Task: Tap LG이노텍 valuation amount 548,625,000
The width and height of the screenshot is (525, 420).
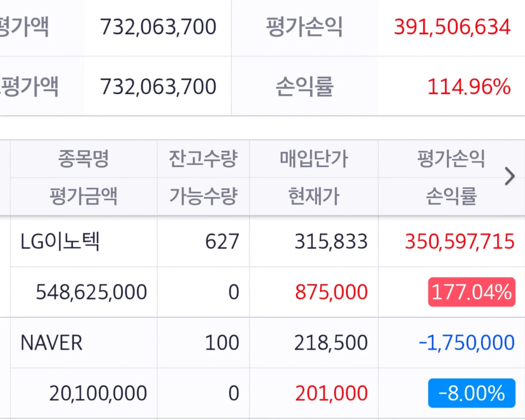Action: (x=91, y=292)
